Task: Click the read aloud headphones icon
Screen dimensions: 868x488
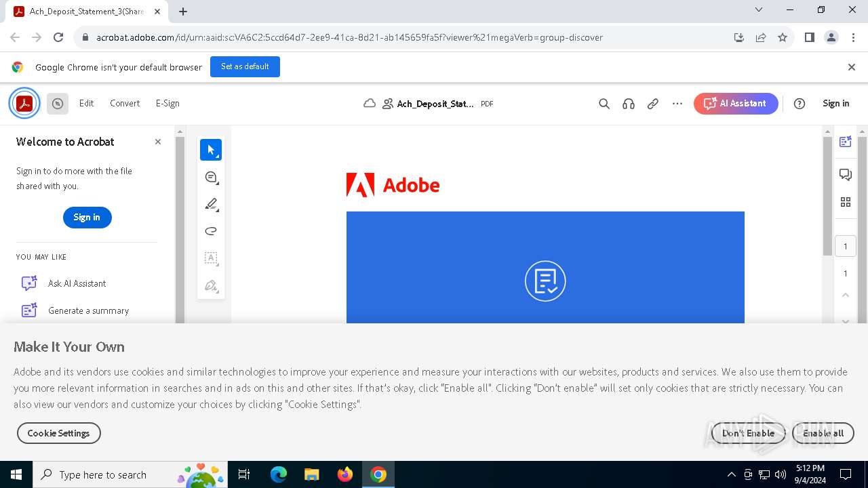Action: coord(629,104)
